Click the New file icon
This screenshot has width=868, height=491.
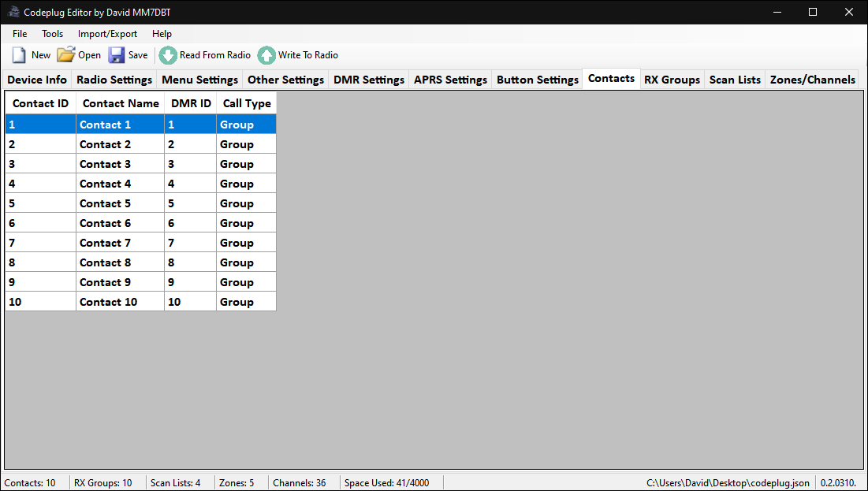point(19,55)
